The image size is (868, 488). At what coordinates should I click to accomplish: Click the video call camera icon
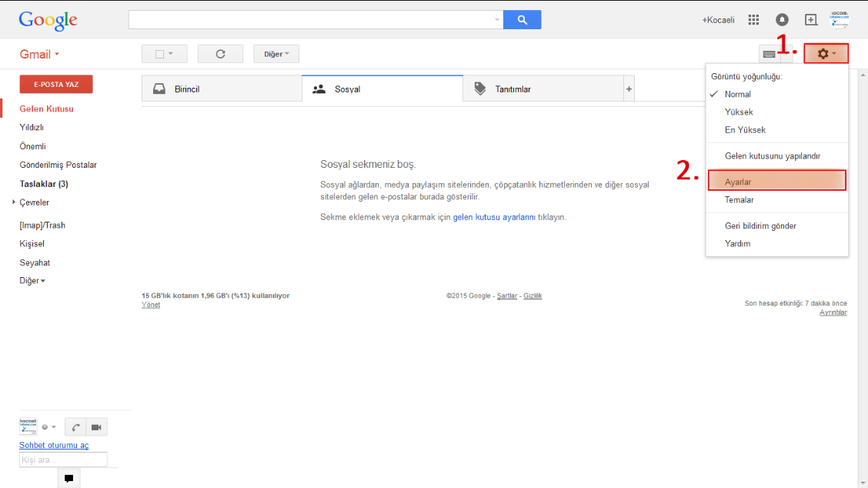96,427
